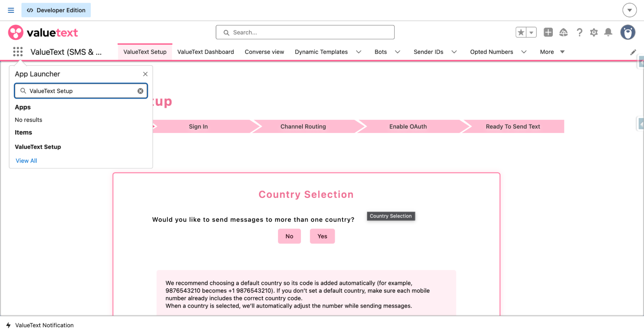The width and height of the screenshot is (644, 334).
Task: Click the global search magnifier icon
Action: point(226,33)
